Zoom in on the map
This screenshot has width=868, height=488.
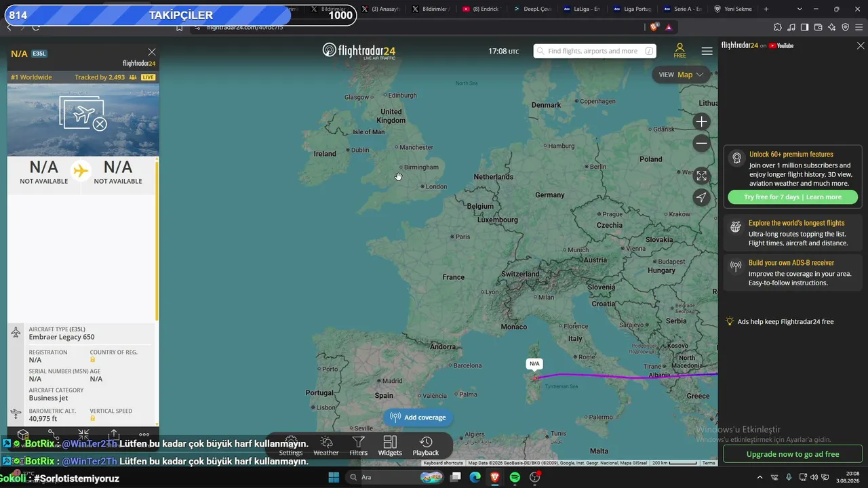(701, 122)
